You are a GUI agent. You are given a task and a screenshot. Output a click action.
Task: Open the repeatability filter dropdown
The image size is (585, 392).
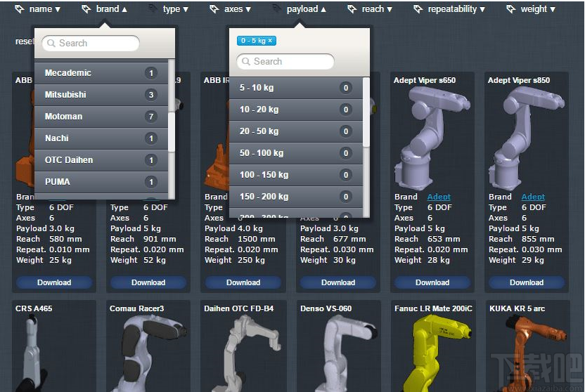click(456, 9)
